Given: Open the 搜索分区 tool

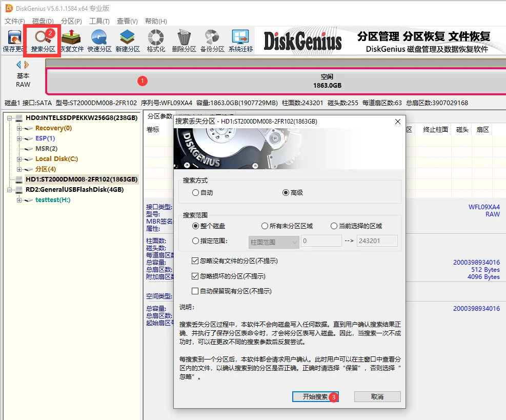Looking at the screenshot, I should click(43, 41).
